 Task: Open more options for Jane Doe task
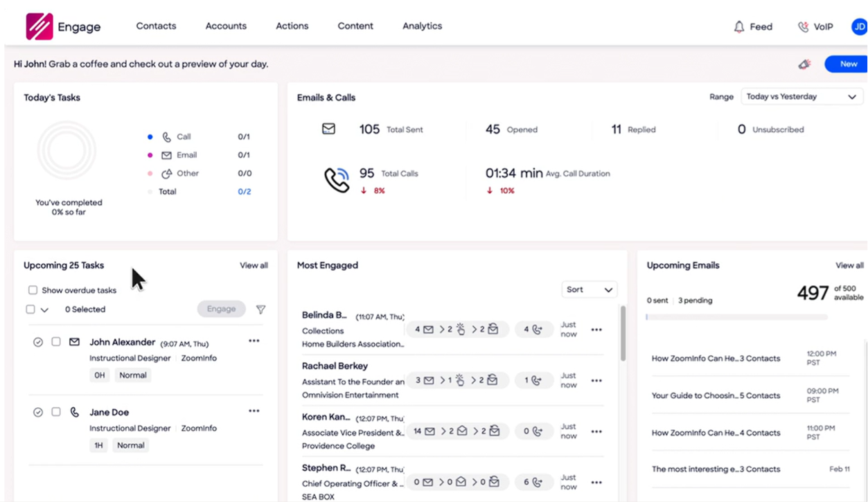[254, 411]
